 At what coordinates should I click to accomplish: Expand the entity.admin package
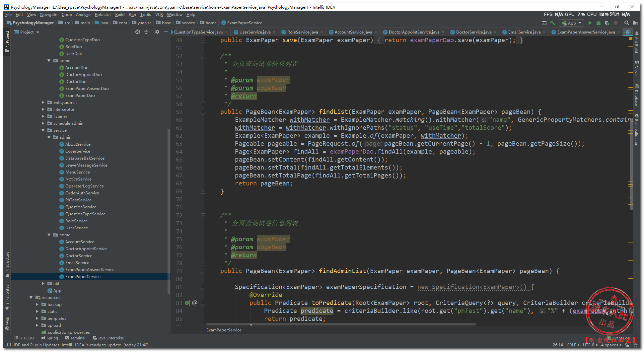point(43,103)
